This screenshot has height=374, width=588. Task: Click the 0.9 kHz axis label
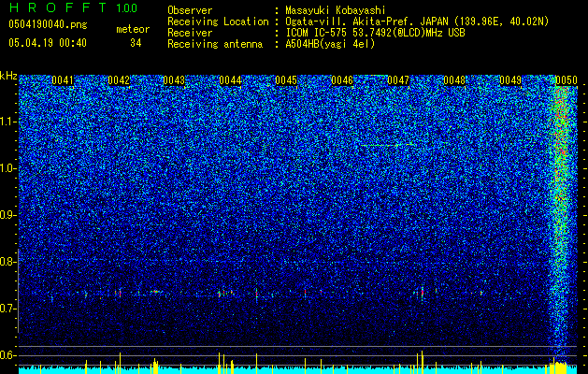coord(7,215)
